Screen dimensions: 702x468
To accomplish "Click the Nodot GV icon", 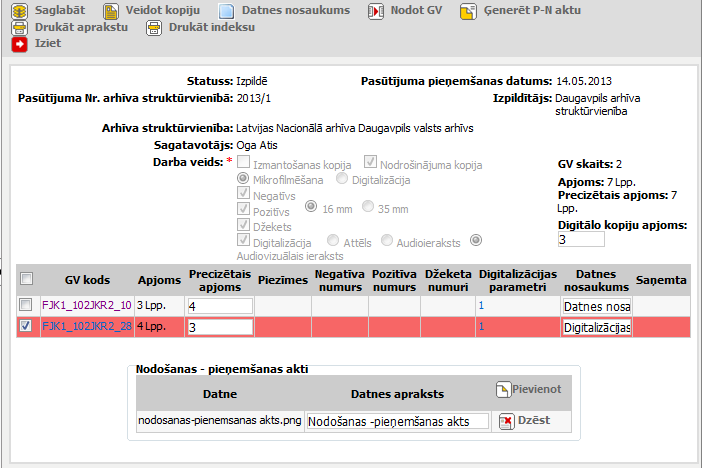I will tap(375, 11).
